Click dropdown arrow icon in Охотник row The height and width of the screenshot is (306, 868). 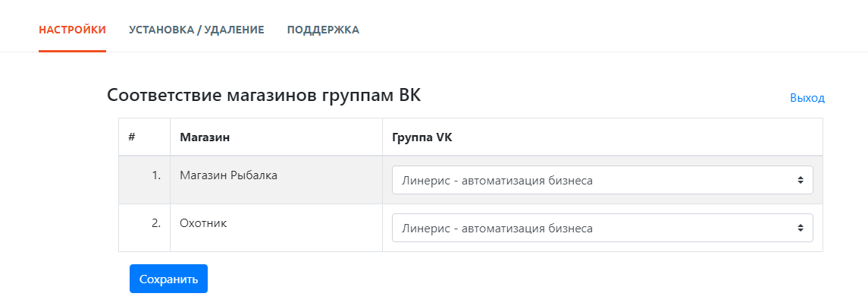coord(800,229)
